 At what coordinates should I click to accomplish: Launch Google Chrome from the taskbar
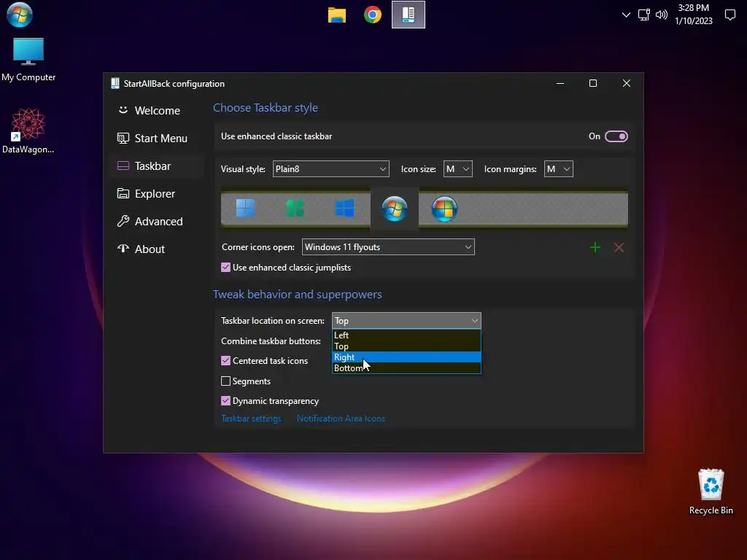click(x=373, y=15)
